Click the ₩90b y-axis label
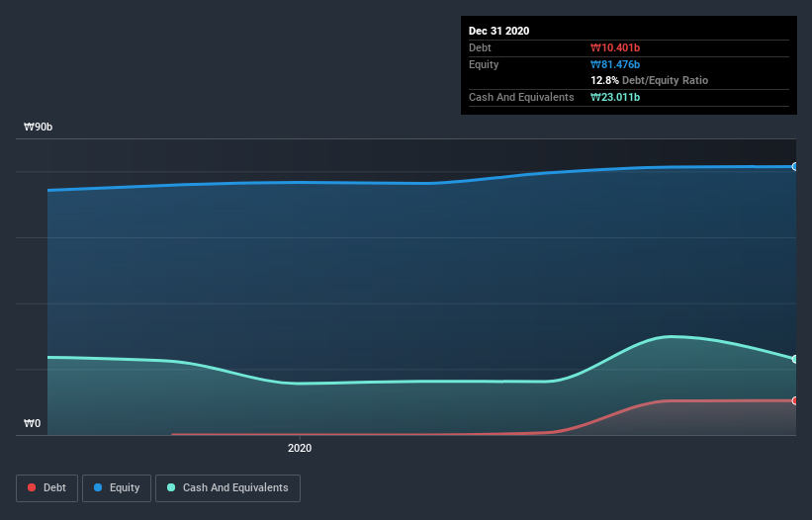812x520 pixels. point(39,127)
